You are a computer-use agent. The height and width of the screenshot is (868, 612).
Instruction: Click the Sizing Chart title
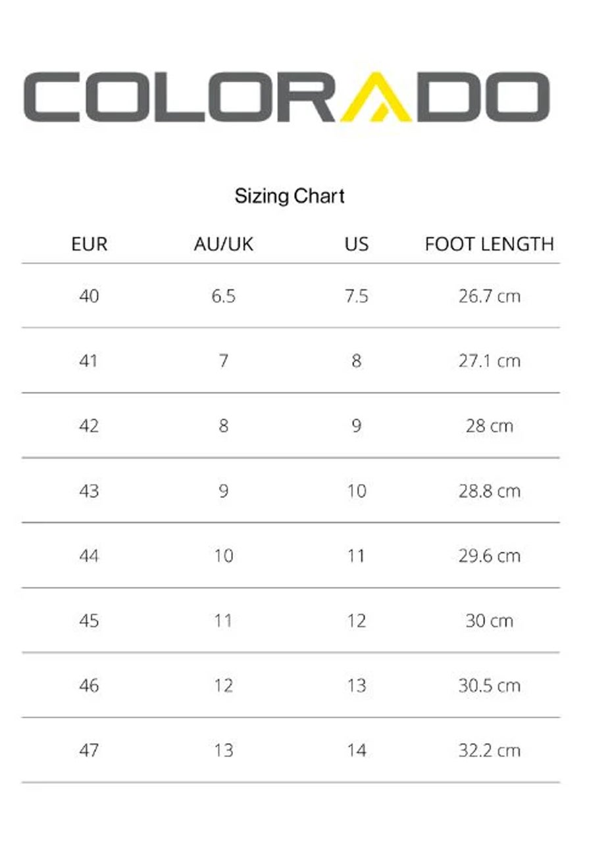290,196
